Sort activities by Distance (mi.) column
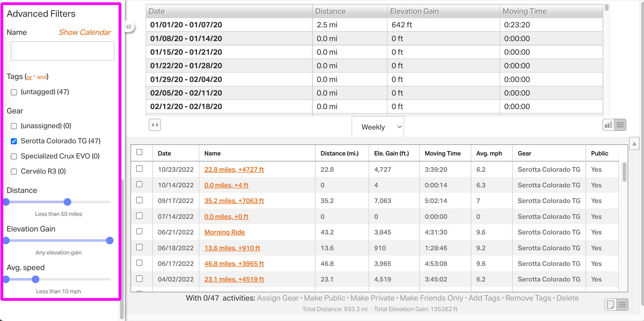 click(x=339, y=153)
